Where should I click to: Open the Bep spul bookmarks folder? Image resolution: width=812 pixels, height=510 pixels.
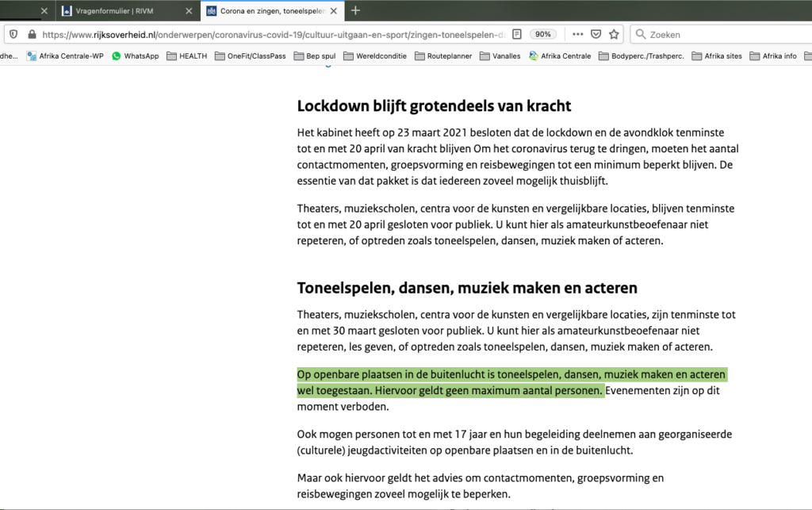pyautogui.click(x=315, y=56)
